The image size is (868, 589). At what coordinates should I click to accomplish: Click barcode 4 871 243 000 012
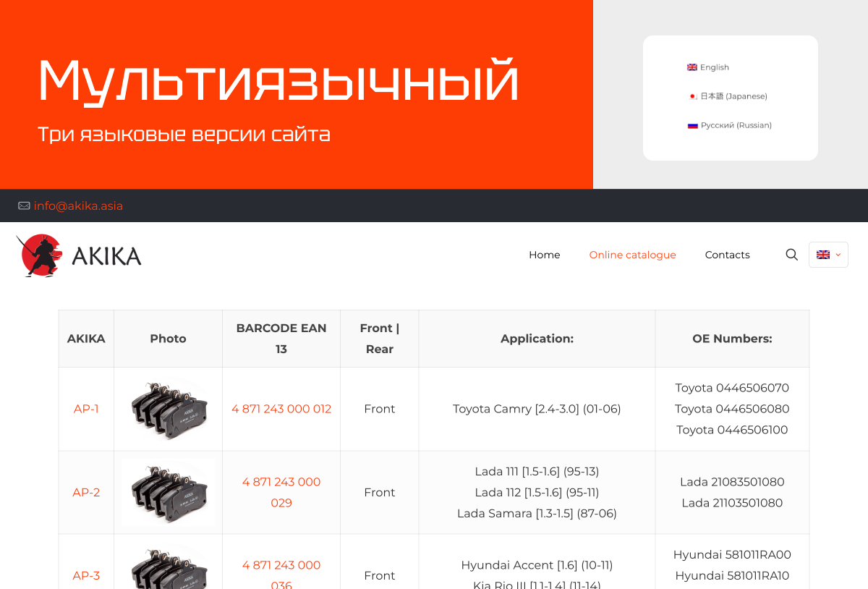tap(281, 409)
